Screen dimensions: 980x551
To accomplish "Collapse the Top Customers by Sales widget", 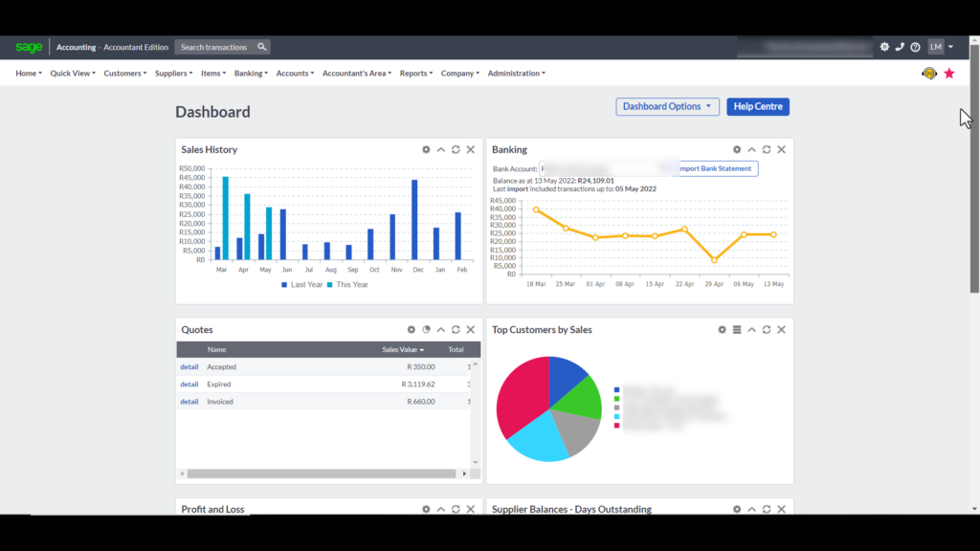I will (752, 330).
